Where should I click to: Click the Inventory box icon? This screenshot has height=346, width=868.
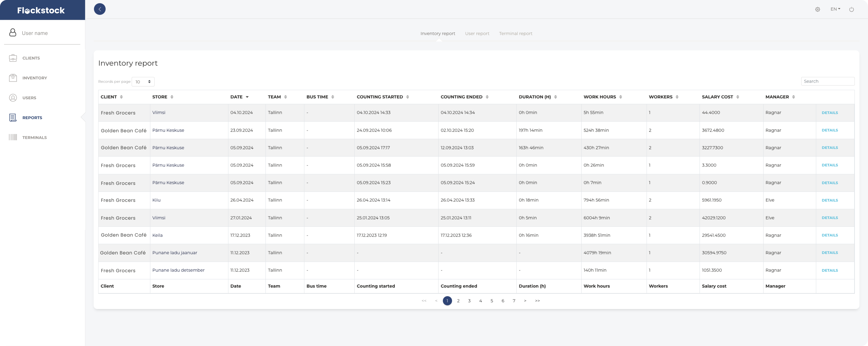13,78
